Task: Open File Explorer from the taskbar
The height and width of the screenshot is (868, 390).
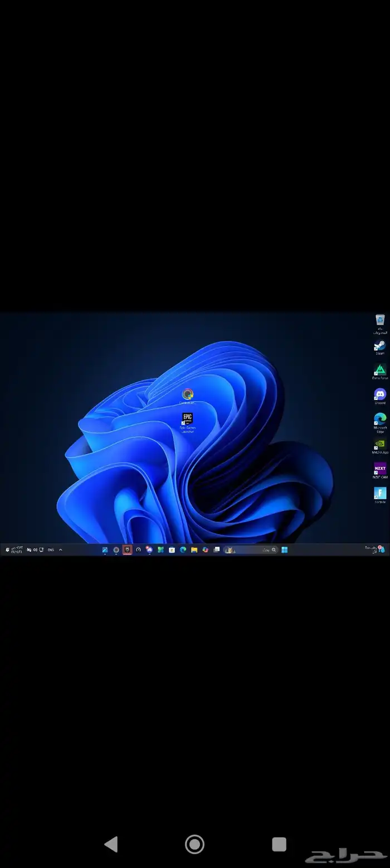Action: point(194,550)
